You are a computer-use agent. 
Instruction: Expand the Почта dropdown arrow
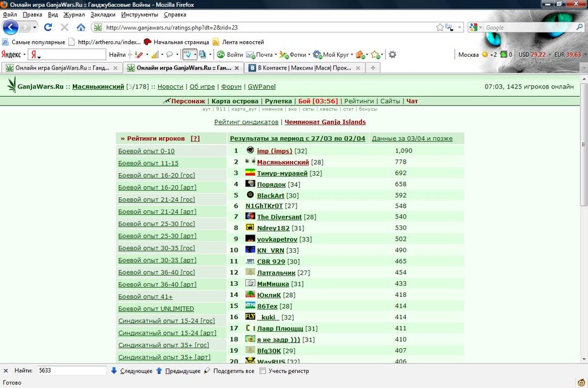(276, 55)
